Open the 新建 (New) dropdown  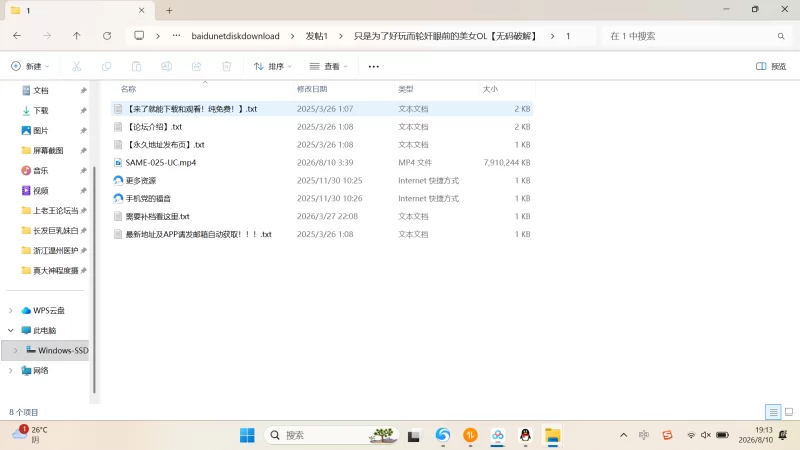click(30, 66)
